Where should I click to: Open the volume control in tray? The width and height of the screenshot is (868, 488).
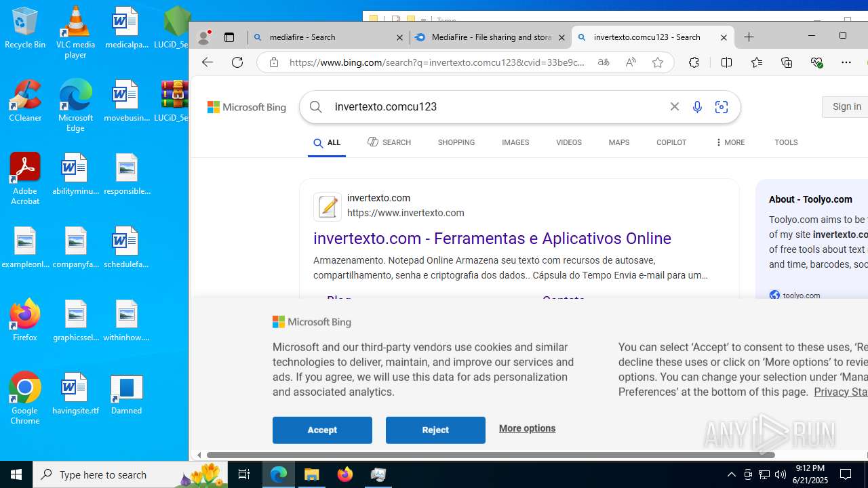[781, 474]
